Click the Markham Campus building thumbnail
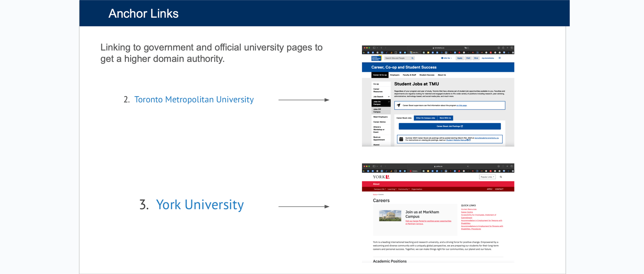Screen dimensions: 644x274 point(390,216)
